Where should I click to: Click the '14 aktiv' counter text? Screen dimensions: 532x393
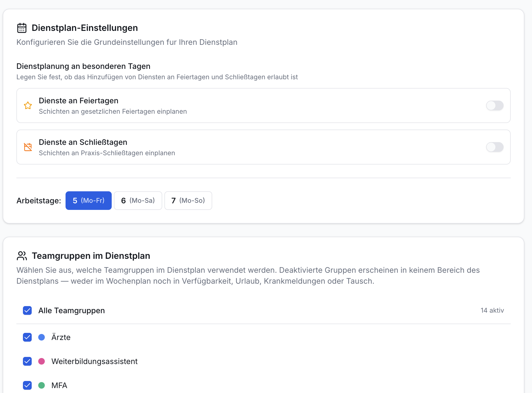tap(492, 310)
